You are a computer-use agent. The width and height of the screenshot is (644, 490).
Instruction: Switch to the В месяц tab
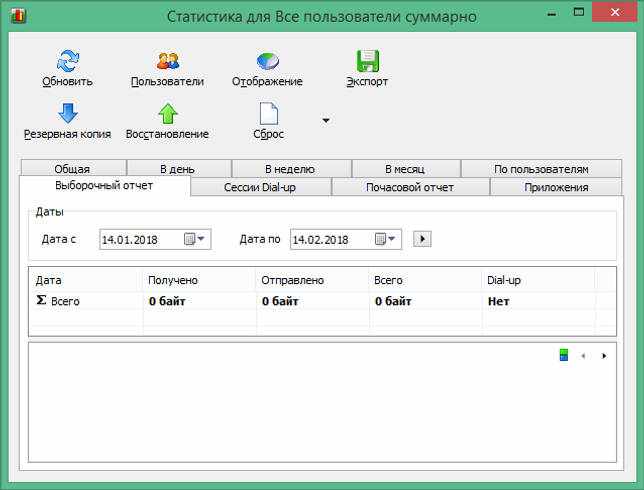coord(406,168)
